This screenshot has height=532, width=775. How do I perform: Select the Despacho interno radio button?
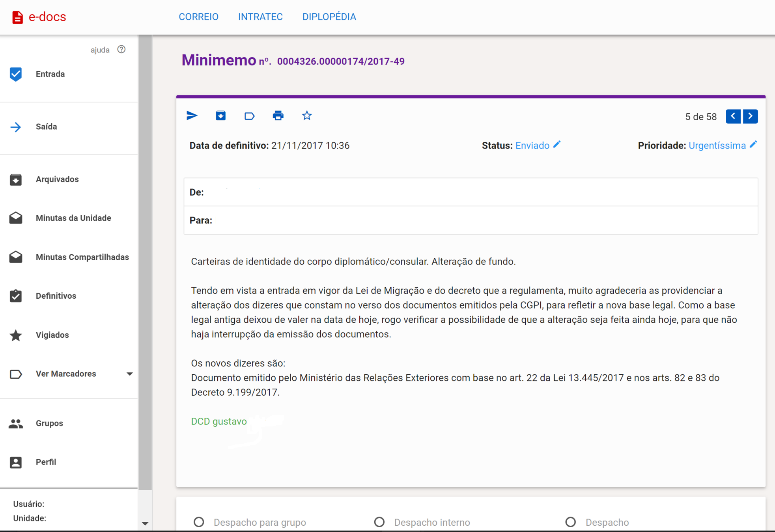click(x=379, y=522)
